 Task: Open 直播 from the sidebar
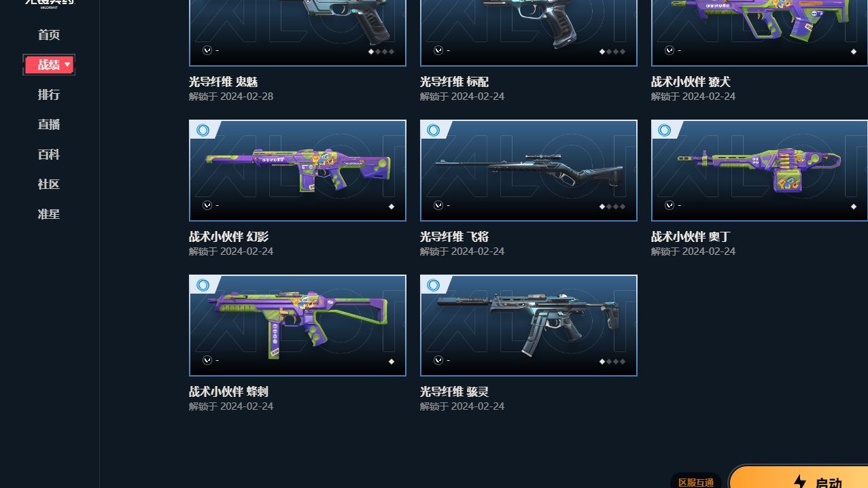point(49,124)
